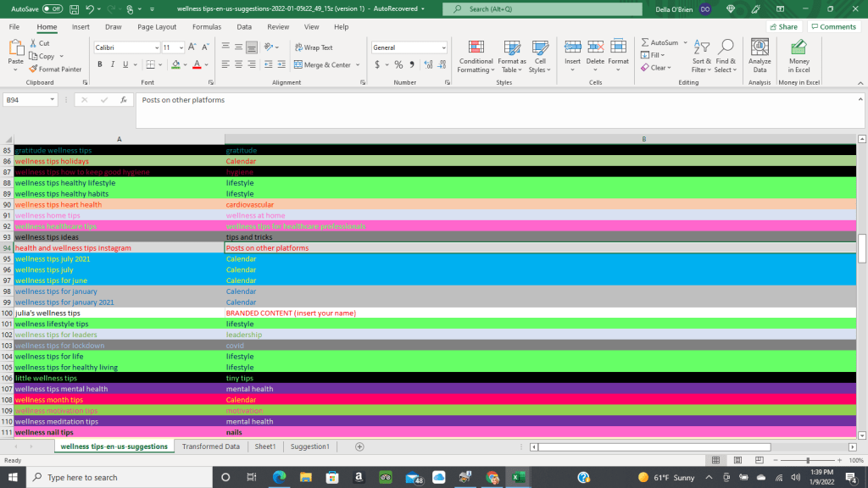Click the Share button

(x=783, y=26)
